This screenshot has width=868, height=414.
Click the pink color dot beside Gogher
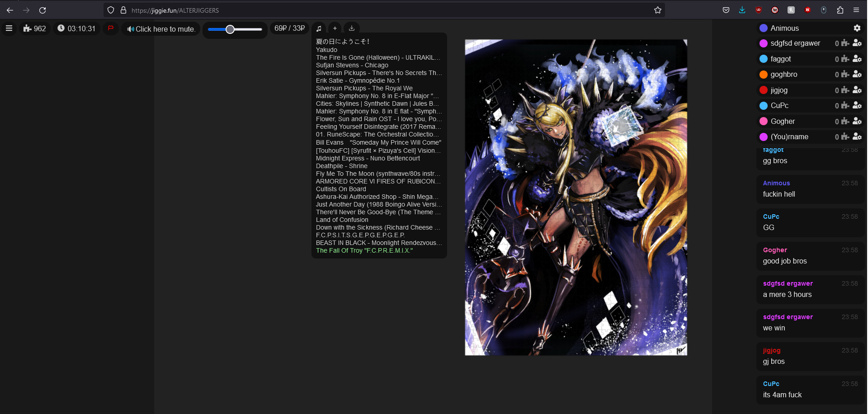click(764, 122)
